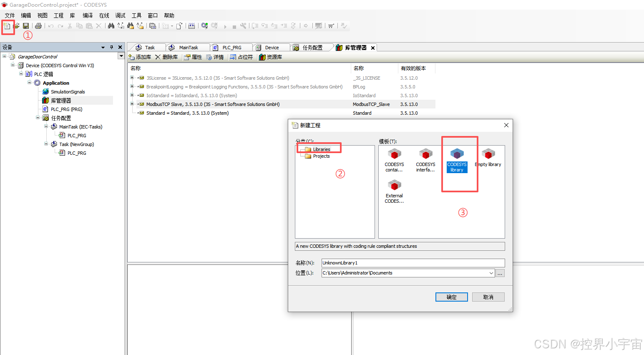Click 确定 in the new project dialog
The image size is (644, 355).
(452, 297)
